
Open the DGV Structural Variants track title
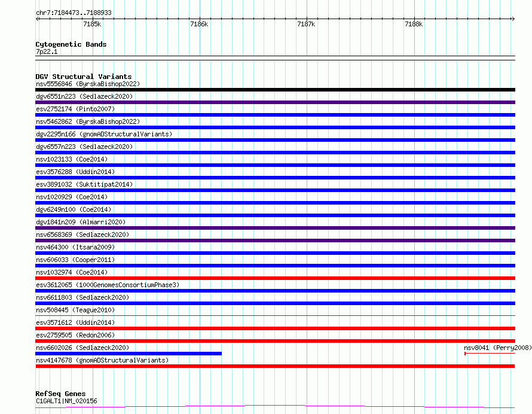click(84, 77)
